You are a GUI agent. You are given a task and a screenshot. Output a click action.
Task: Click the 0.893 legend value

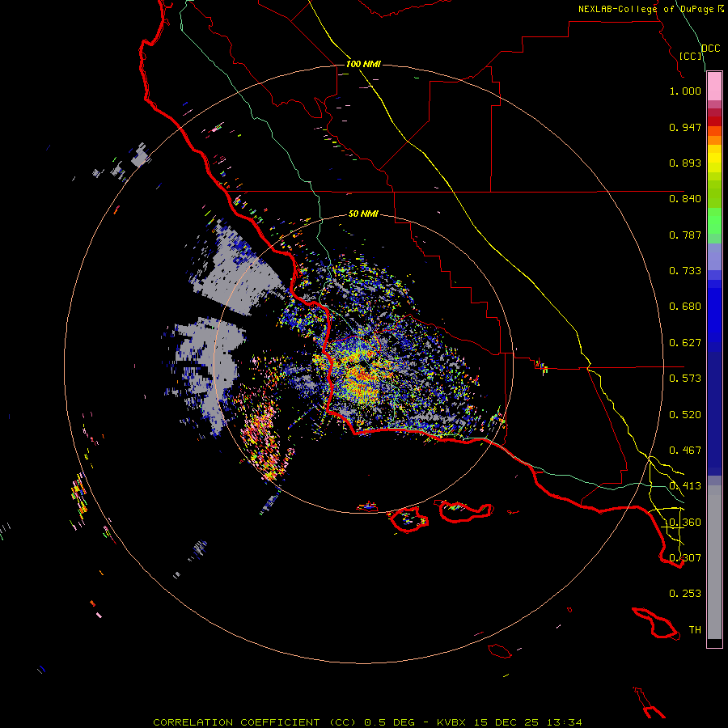click(685, 163)
